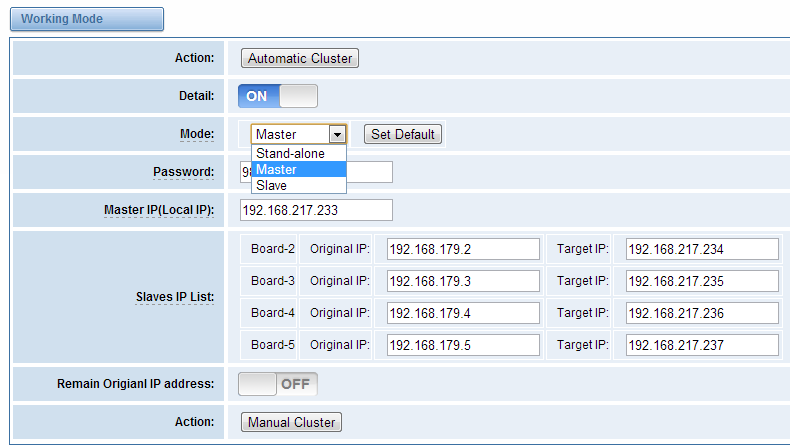This screenshot has width=790, height=448.
Task: Click the Set Default button
Action: coord(403,134)
